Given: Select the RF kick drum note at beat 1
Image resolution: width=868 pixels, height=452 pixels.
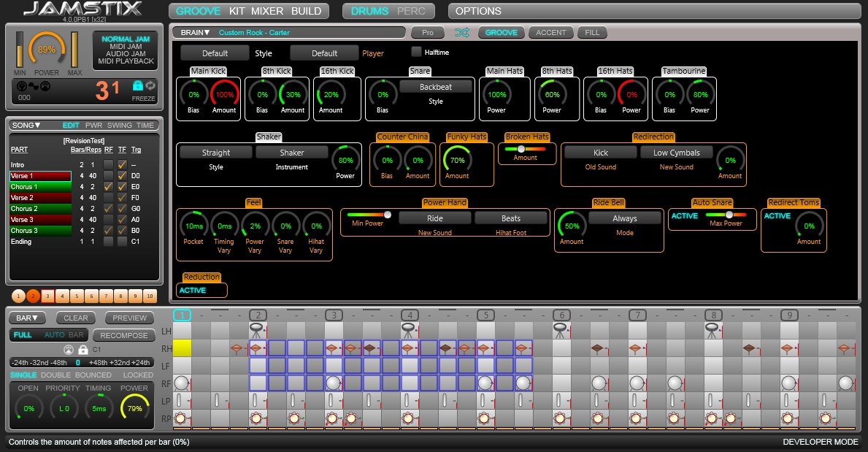Looking at the screenshot, I should point(181,383).
